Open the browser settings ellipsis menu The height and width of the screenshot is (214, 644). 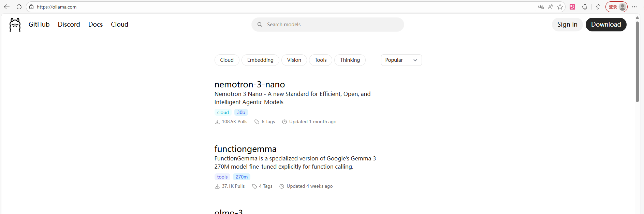634,7
